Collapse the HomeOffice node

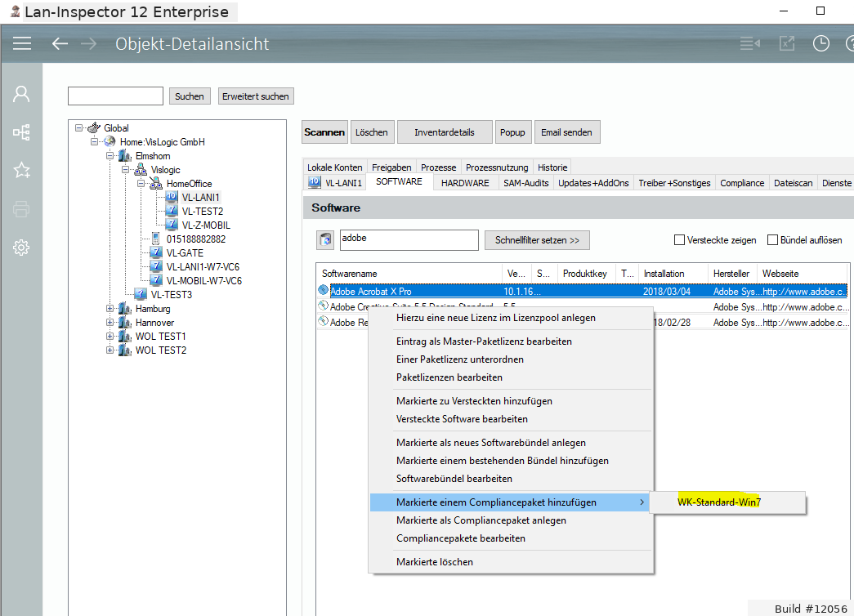tap(141, 184)
